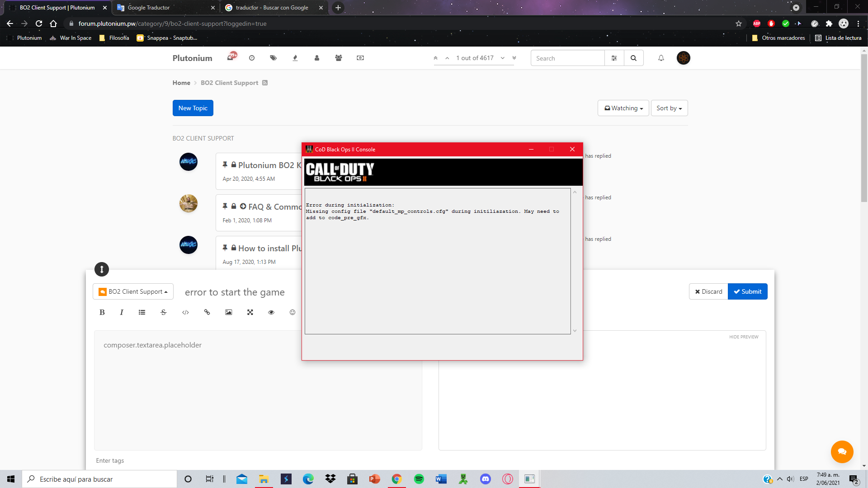Hide the composer preview pane
The width and height of the screenshot is (868, 488).
(744, 337)
